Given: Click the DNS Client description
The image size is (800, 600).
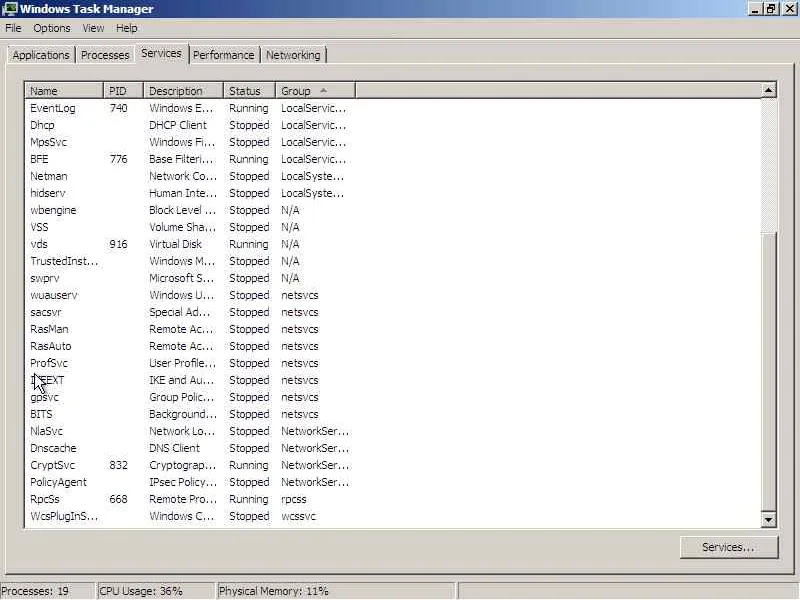Looking at the screenshot, I should [174, 448].
